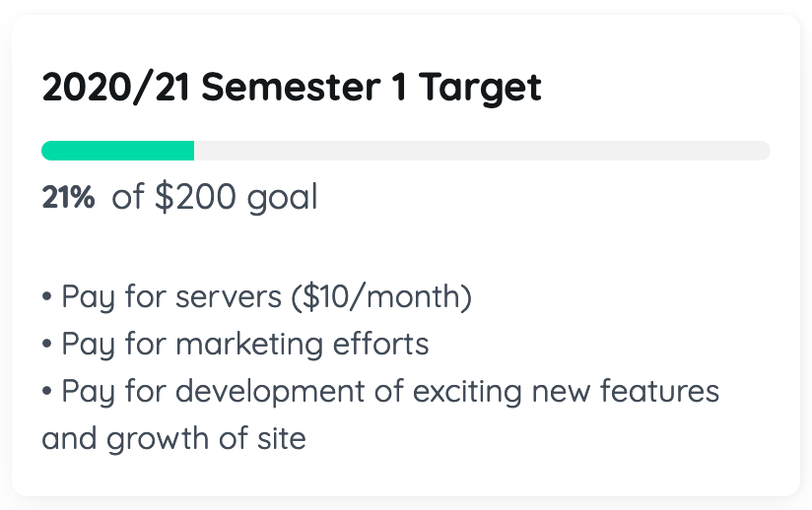Screen dimensions: 812x510
Task: Click the rounded right end of progress bar
Action: coord(764,151)
